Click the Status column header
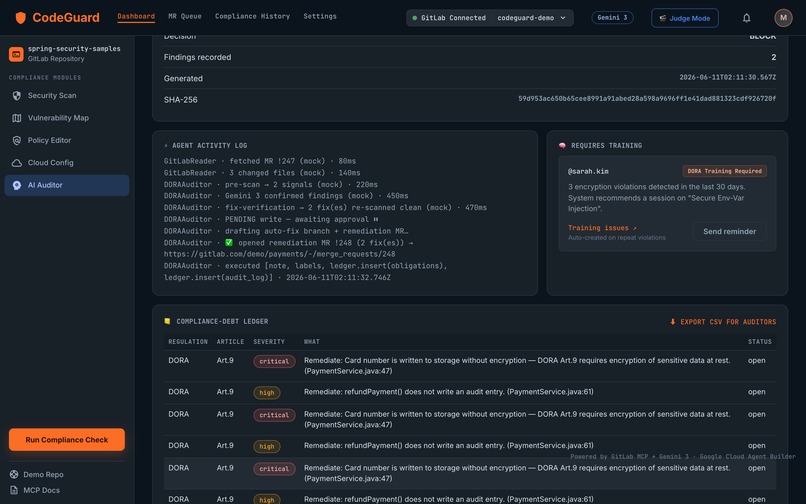The image size is (806, 504). point(760,341)
